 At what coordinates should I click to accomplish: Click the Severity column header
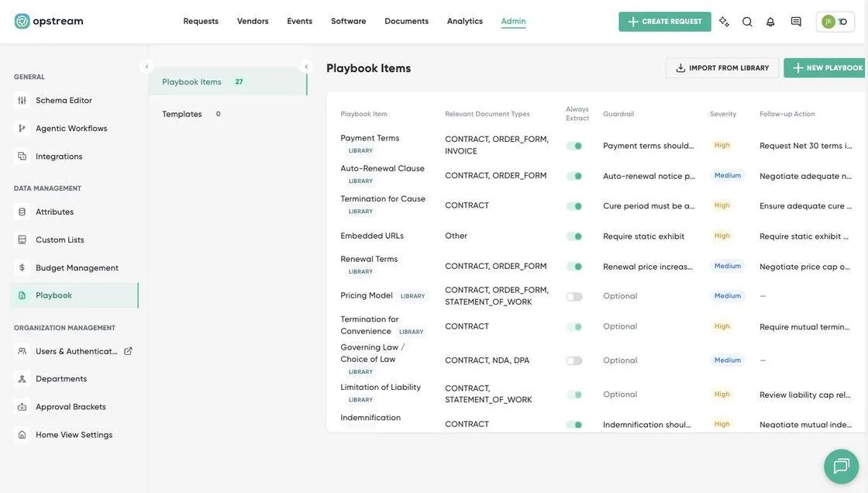coord(723,113)
